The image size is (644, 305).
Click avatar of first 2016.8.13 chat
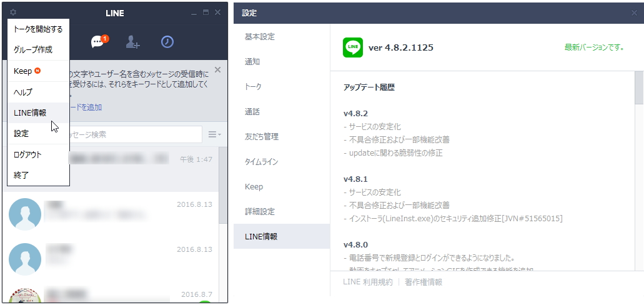(x=25, y=214)
